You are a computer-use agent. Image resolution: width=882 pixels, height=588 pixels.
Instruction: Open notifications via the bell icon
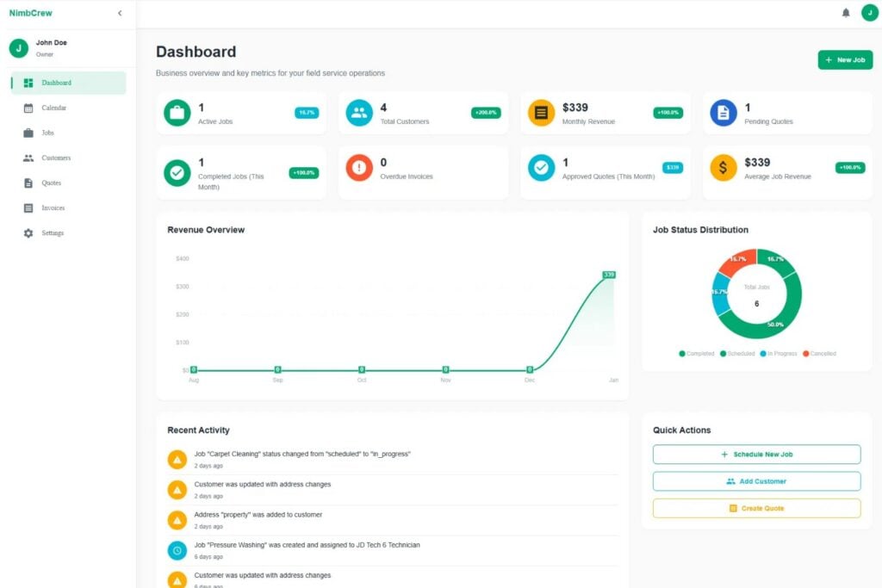[846, 13]
